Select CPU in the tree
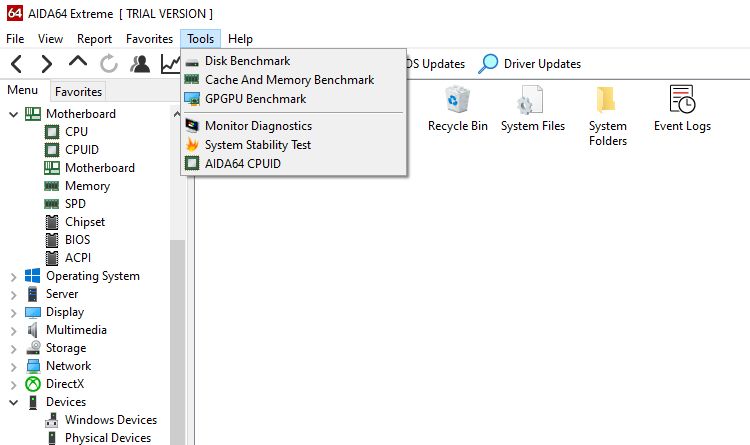This screenshot has height=445, width=750. [77, 132]
